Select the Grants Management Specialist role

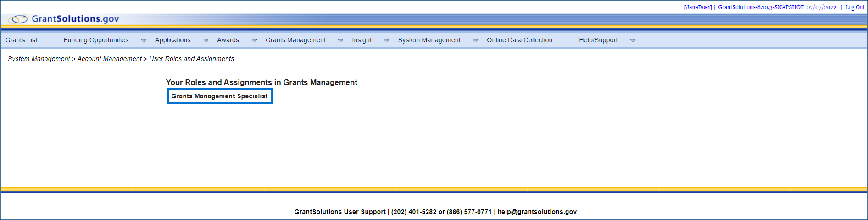pyautogui.click(x=219, y=96)
